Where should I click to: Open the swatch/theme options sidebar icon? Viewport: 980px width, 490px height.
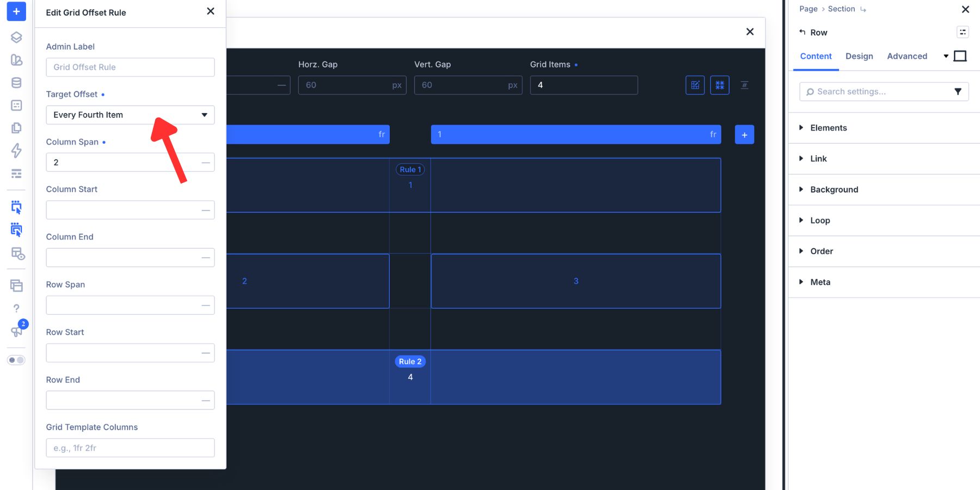coord(16,60)
